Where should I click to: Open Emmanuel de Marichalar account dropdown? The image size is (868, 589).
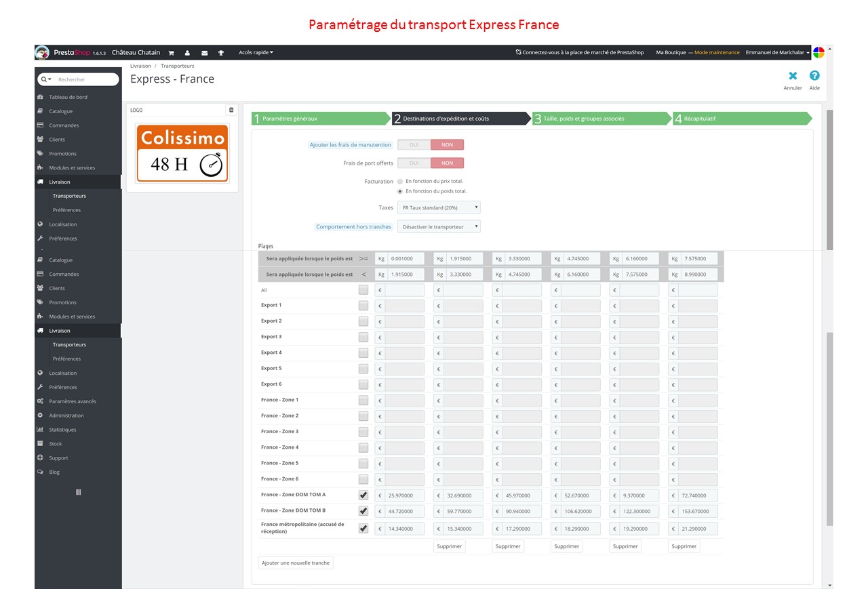(777, 52)
